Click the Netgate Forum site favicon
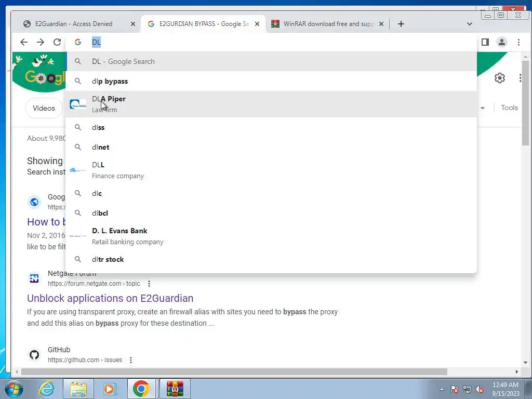The width and height of the screenshot is (532, 399). pyautogui.click(x=34, y=278)
